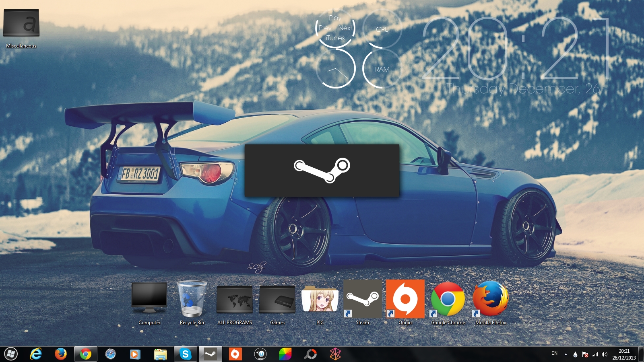Launch Safari compass icon in taskbar
Screen dimensions: 644x362
tap(110, 354)
